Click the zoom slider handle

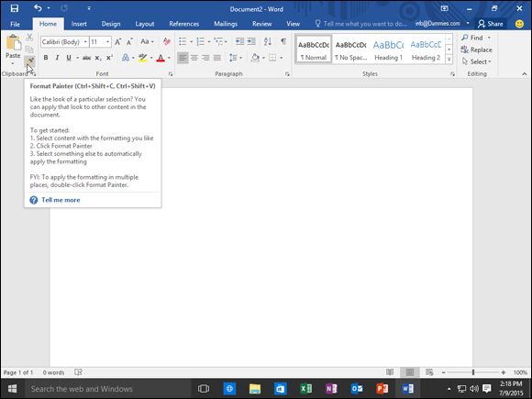pos(473,372)
